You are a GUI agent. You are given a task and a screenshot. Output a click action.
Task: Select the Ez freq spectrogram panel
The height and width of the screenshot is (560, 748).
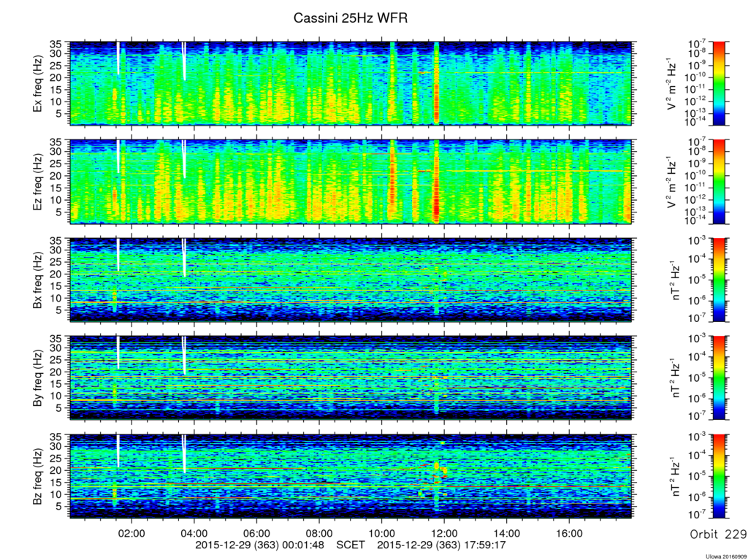[x=351, y=181]
